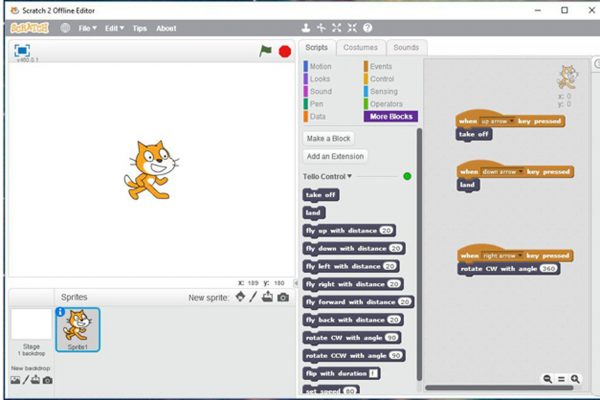600x400 pixels.
Task: Switch to the Costumes tab
Action: coord(360,47)
